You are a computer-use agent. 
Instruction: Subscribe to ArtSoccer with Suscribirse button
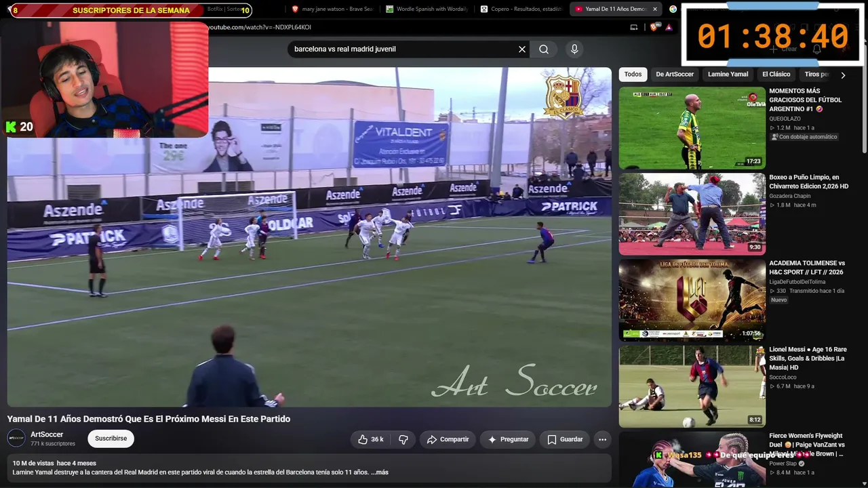tap(111, 439)
